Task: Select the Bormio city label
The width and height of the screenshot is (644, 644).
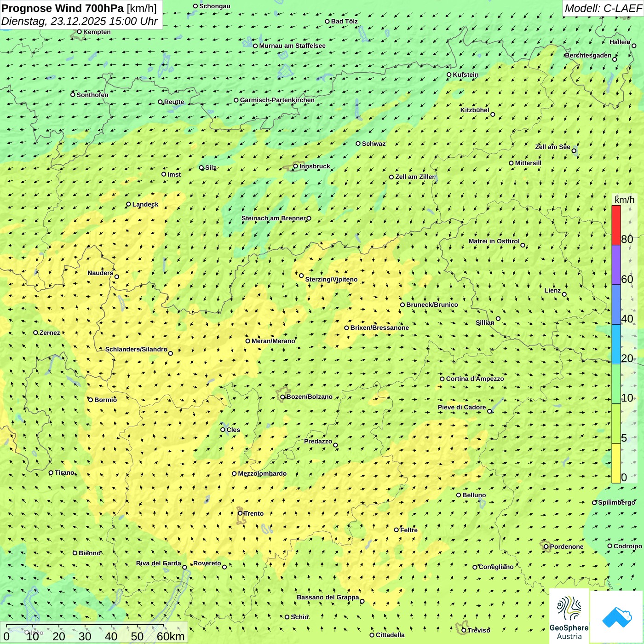Action: click(x=105, y=400)
